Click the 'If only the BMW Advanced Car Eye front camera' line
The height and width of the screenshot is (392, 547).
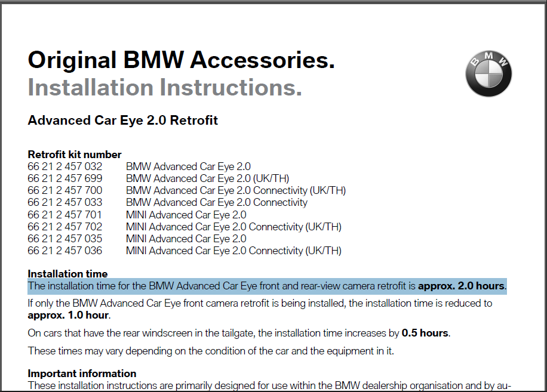coord(260,303)
